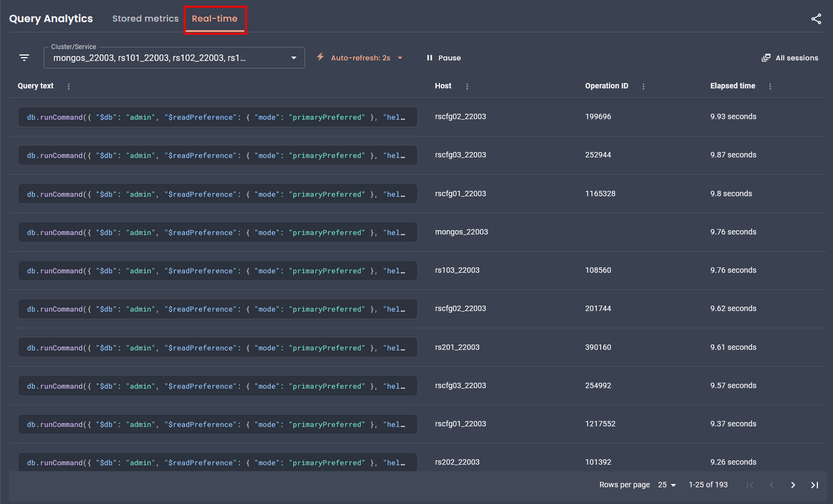The height and width of the screenshot is (504, 833).
Task: Expand the Cluster/Service dropdown
Action: click(293, 58)
